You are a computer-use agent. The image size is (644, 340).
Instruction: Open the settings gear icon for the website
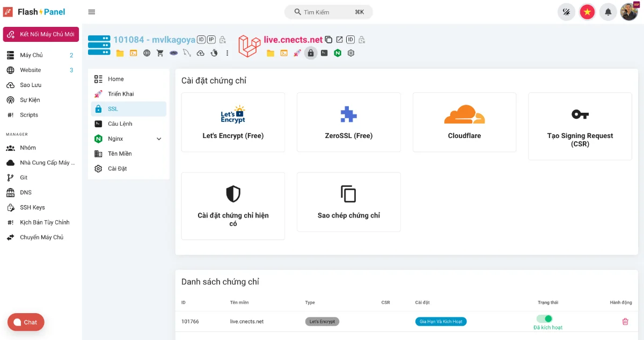[350, 53]
